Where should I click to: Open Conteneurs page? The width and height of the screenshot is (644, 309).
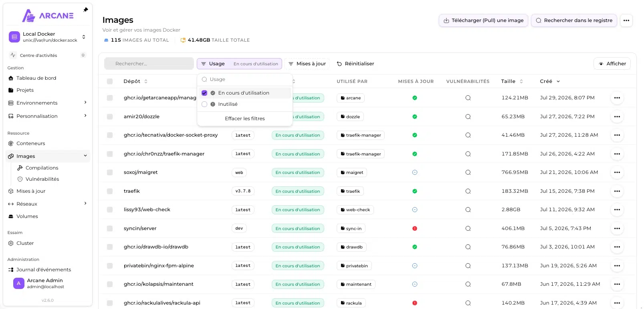pos(30,143)
